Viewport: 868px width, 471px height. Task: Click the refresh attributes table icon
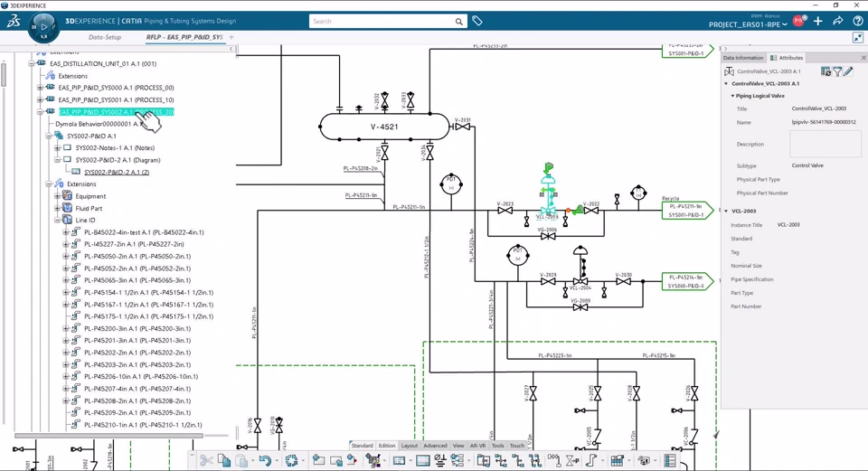tap(826, 71)
